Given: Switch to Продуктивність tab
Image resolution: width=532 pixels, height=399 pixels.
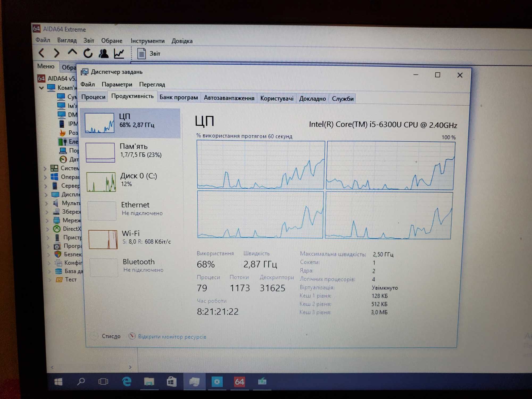Looking at the screenshot, I should [132, 96].
